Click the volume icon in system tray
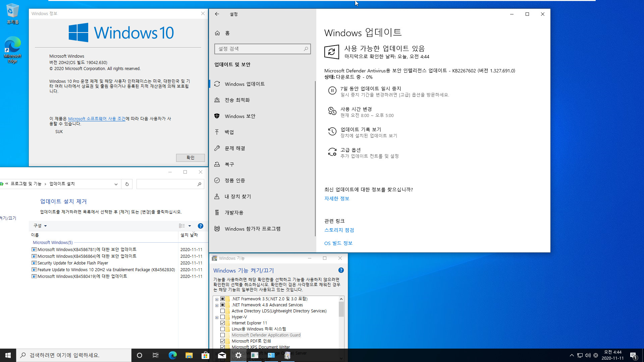The height and width of the screenshot is (362, 644). [x=588, y=355]
